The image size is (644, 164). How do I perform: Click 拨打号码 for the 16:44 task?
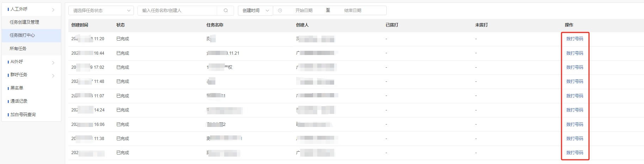[x=575, y=53]
